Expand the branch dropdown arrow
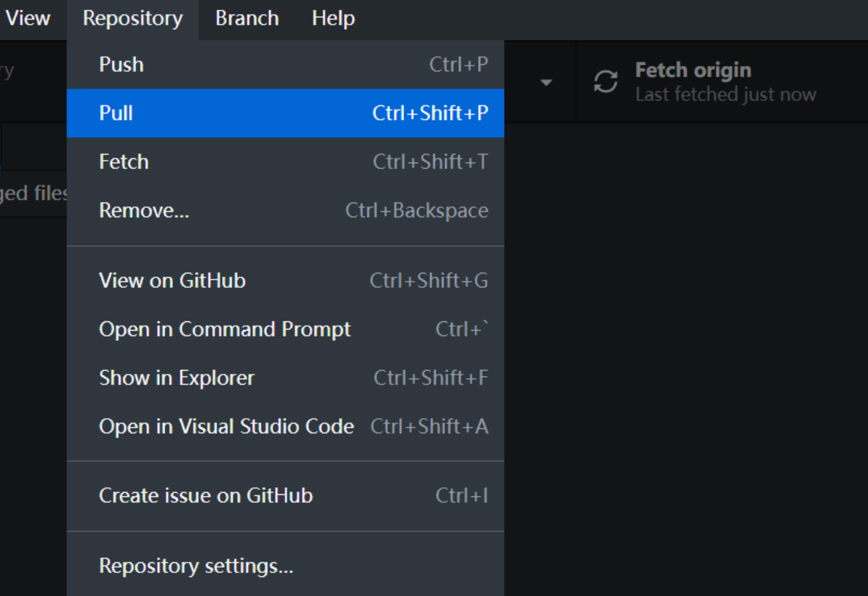This screenshot has width=868, height=596. 546,82
